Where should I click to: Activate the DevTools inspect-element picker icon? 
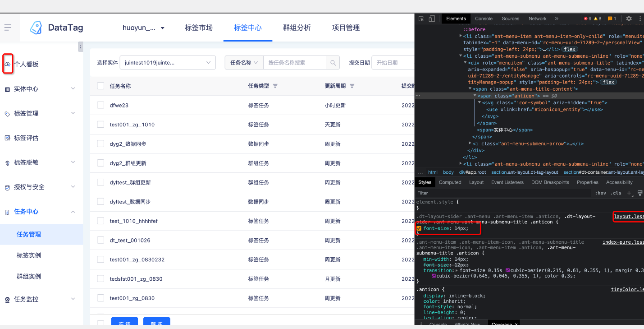(421, 18)
